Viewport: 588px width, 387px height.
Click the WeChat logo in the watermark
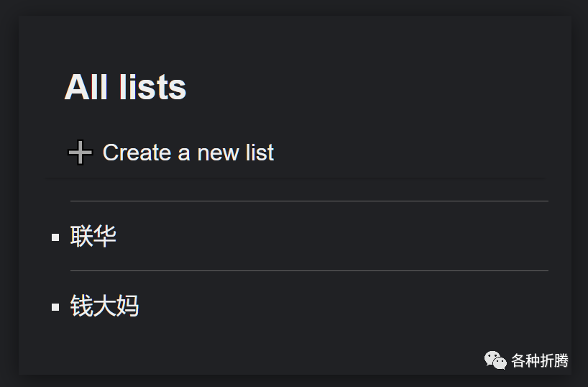click(x=495, y=360)
